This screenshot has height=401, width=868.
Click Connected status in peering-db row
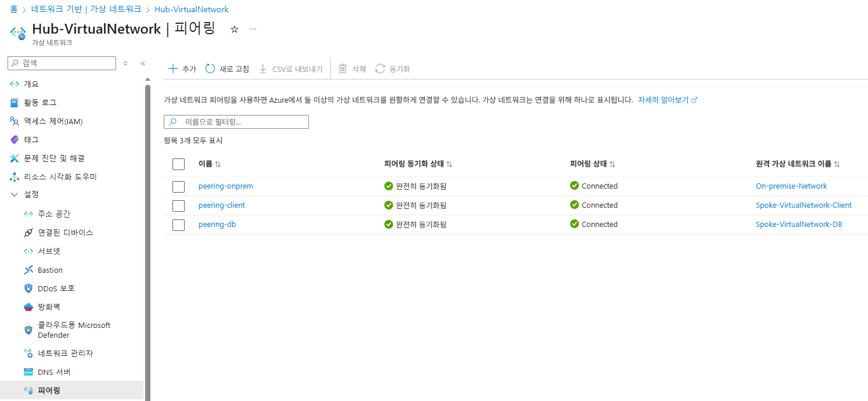click(x=594, y=225)
